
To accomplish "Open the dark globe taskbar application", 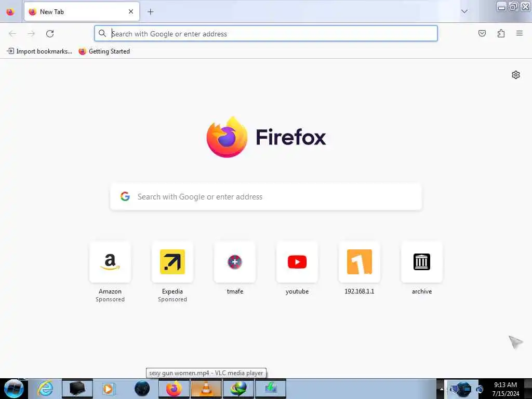I will click(142, 389).
